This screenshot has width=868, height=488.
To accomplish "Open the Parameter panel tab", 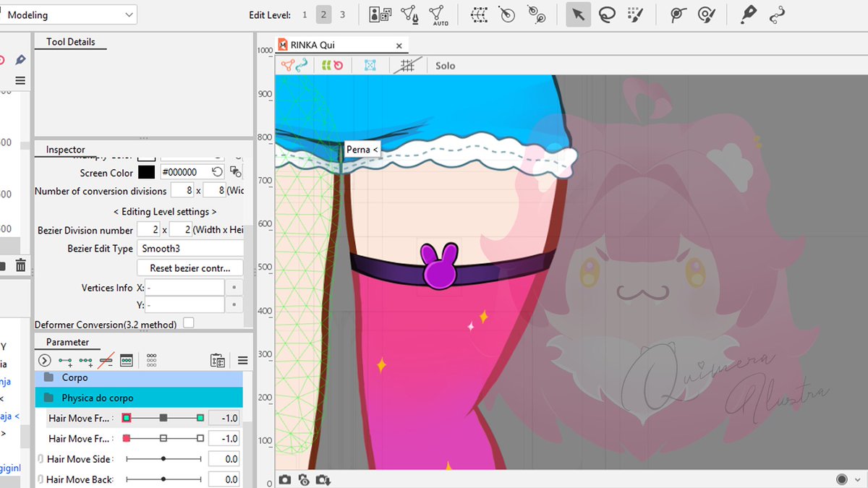I will [x=68, y=342].
